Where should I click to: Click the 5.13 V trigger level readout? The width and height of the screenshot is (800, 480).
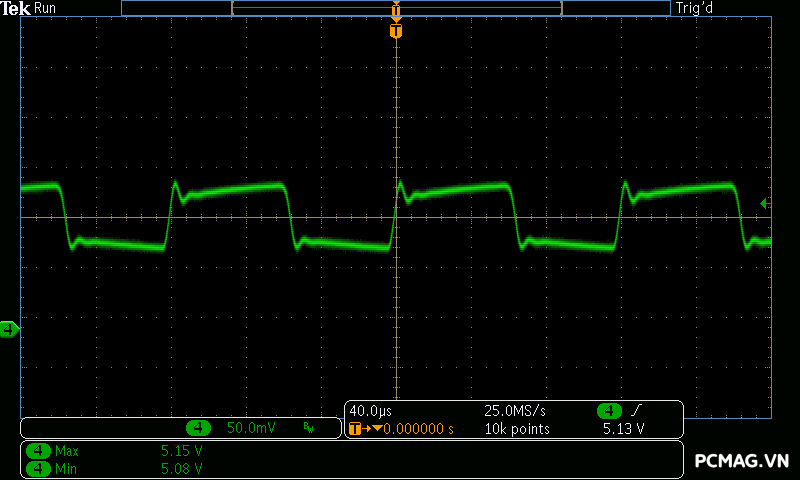(x=623, y=429)
